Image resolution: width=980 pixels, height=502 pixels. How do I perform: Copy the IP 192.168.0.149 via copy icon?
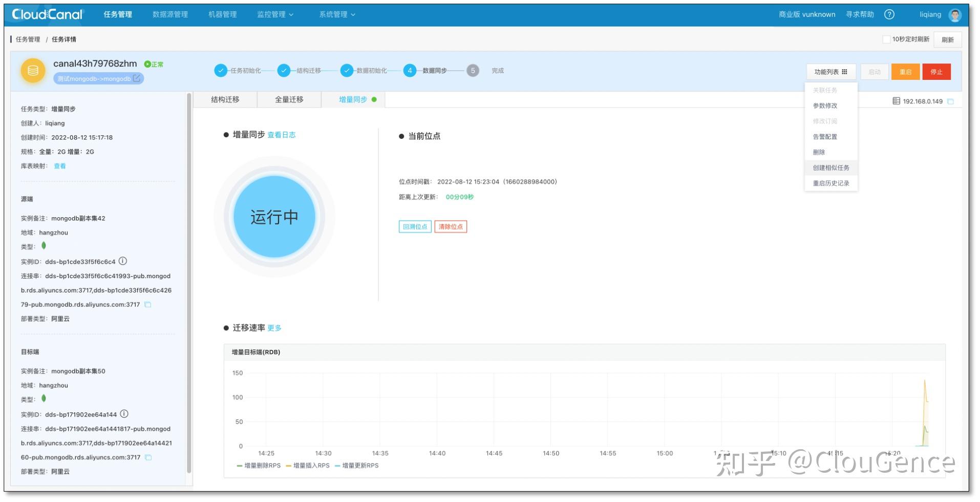pos(950,101)
